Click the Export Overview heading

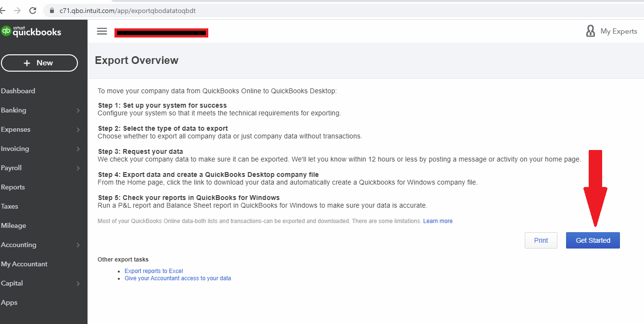tap(137, 61)
